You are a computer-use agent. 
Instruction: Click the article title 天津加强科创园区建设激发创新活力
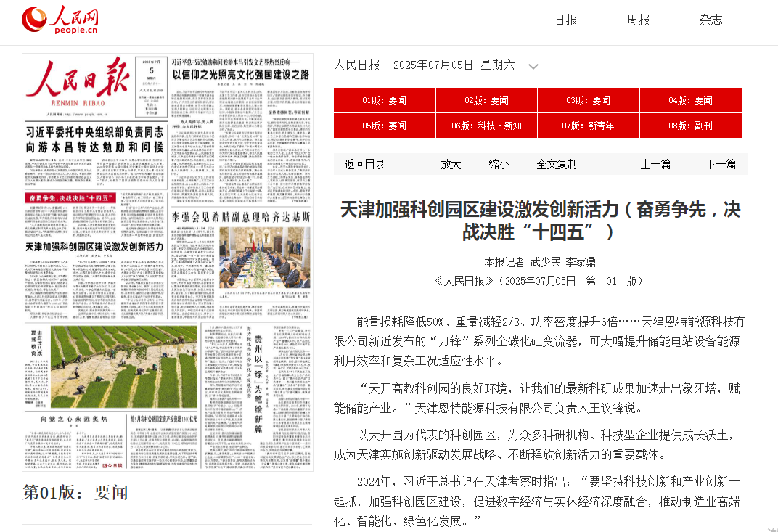click(541, 221)
